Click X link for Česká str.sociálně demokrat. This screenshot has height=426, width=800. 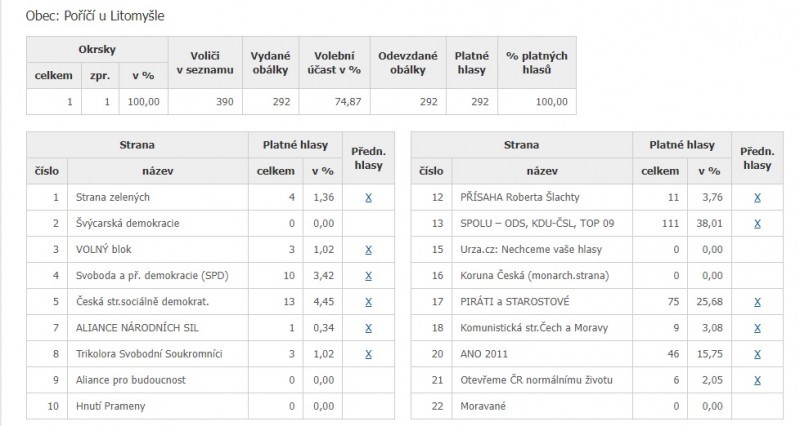[368, 302]
